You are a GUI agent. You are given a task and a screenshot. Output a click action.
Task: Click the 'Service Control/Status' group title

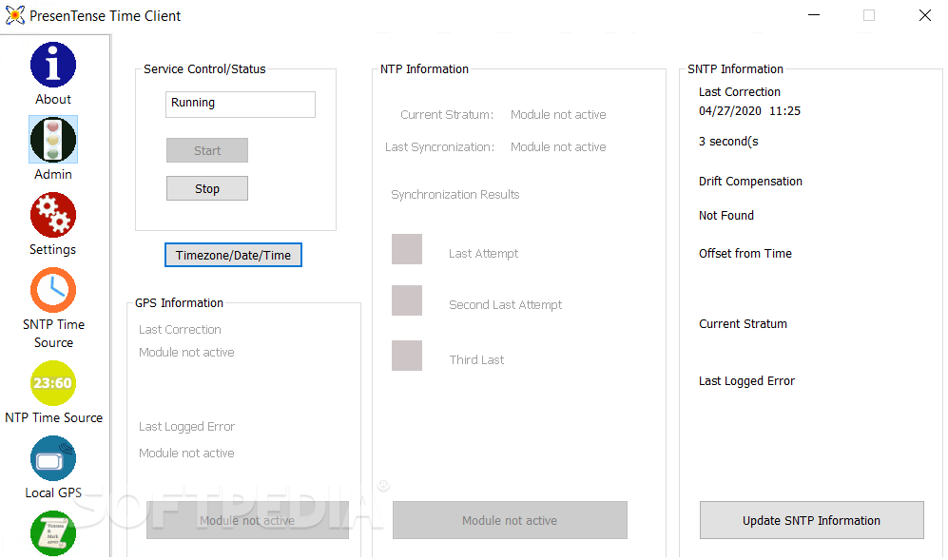[204, 69]
